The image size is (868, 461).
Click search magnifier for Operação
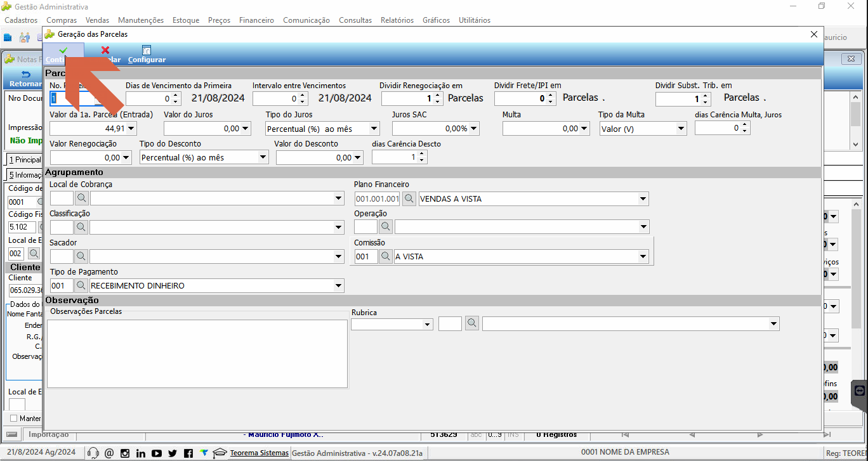(x=386, y=227)
